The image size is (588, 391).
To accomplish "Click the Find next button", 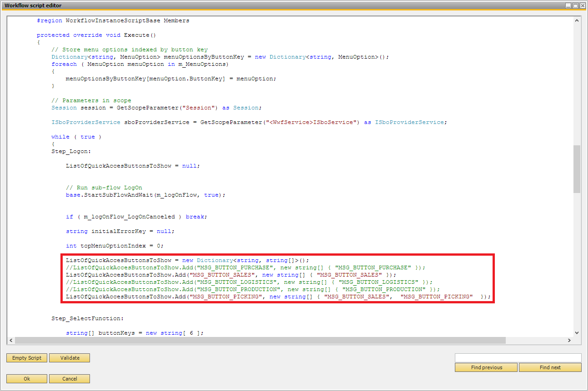I will (x=550, y=367).
